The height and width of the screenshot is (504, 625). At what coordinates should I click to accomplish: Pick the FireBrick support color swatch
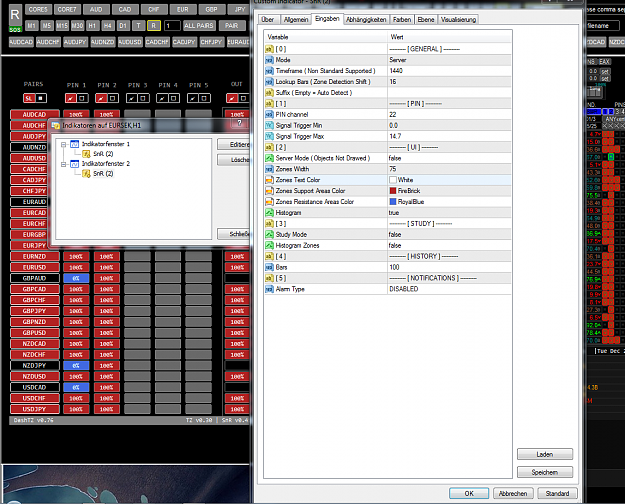tap(393, 191)
